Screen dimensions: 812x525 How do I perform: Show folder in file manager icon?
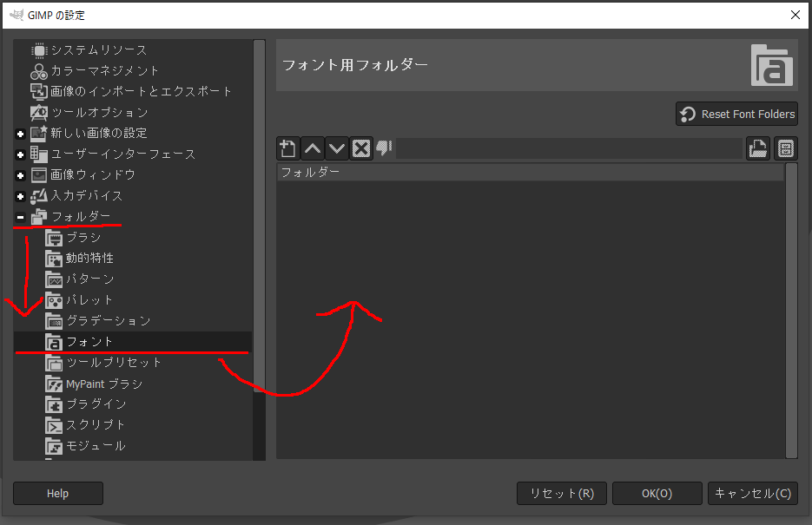point(786,149)
